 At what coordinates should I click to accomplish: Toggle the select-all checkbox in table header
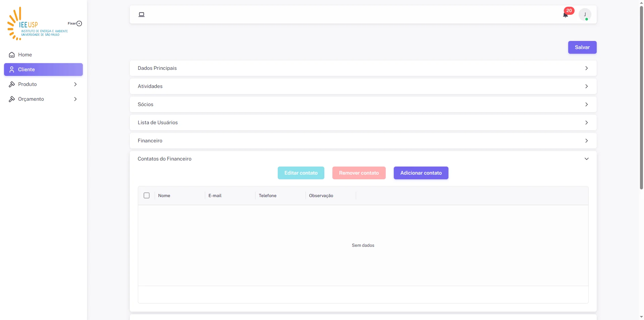(147, 195)
